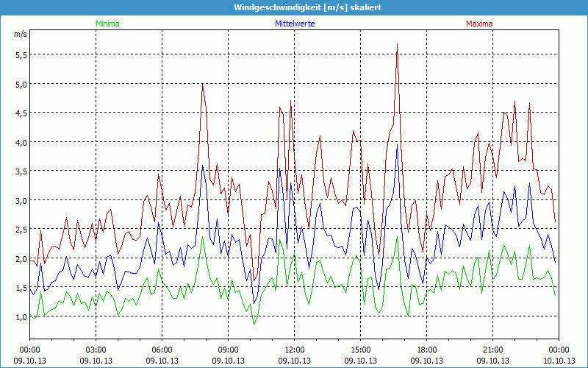Viewport: 588px width, 368px height.
Task: Click the 3,0 y-axis value
Action: tap(21, 200)
